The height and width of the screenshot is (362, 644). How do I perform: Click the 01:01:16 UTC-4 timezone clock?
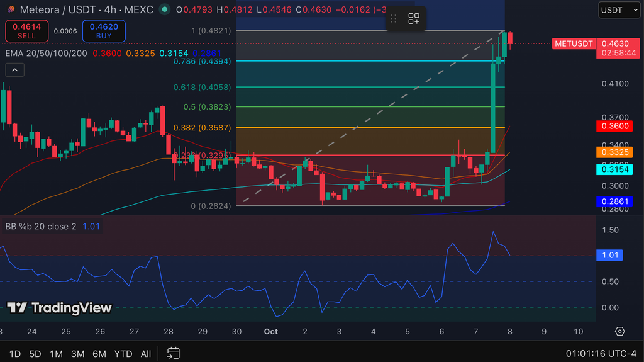tap(601, 353)
